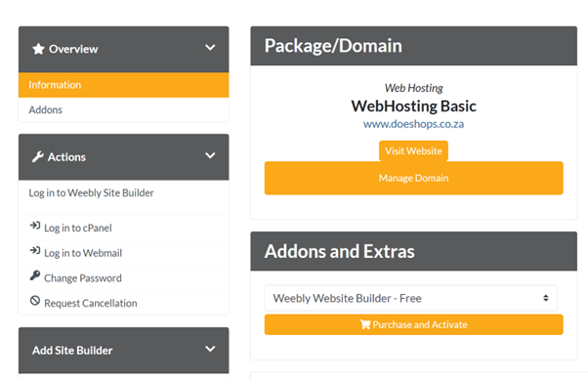Click the Visit Website button

413,150
